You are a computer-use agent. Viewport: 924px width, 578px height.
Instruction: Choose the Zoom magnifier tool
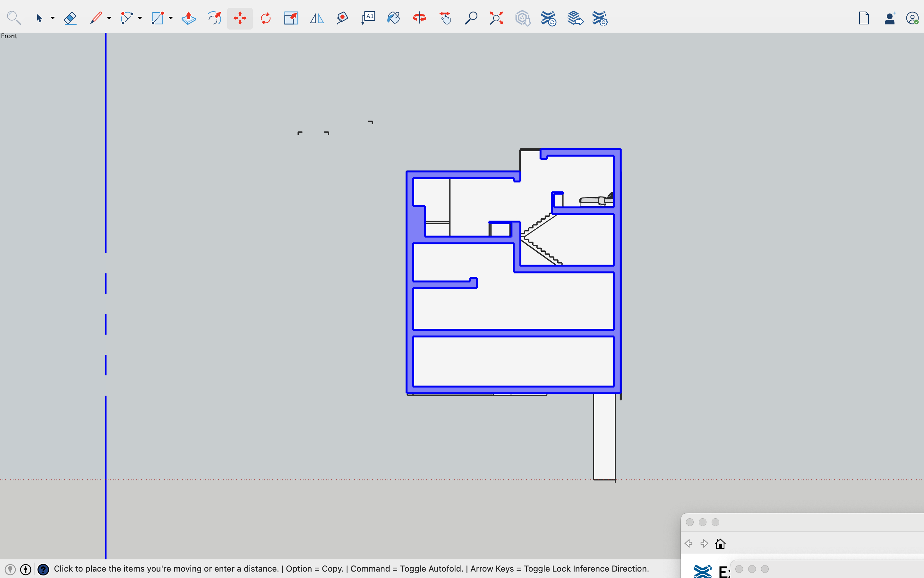pos(471,18)
